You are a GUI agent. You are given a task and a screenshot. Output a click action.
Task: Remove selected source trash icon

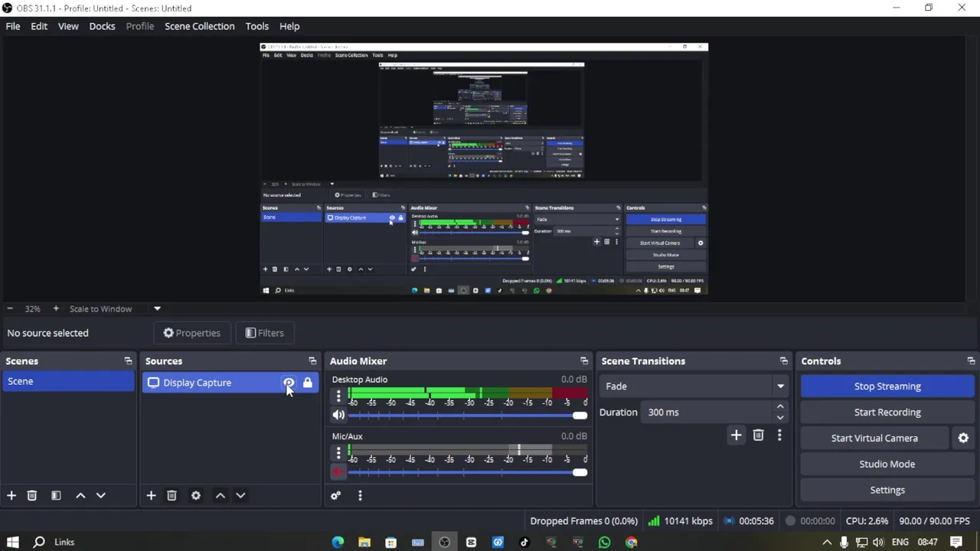pos(171,496)
